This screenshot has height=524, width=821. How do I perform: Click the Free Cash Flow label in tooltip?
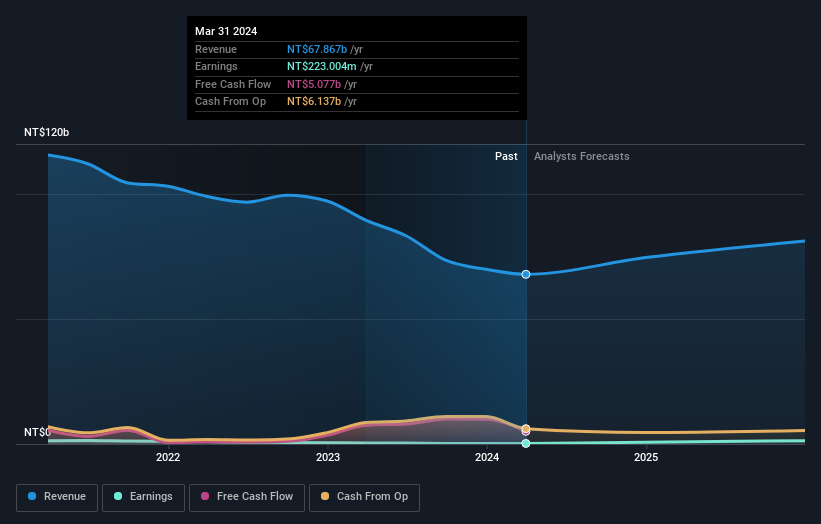click(233, 84)
